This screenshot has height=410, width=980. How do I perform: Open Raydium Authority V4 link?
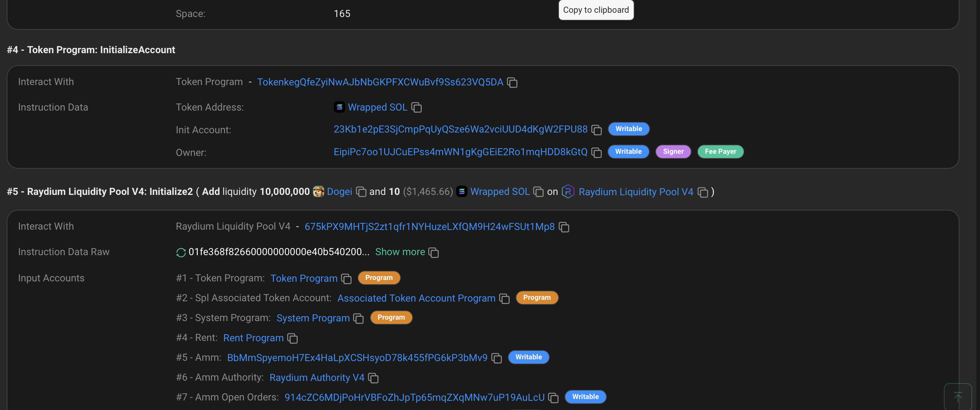(317, 377)
